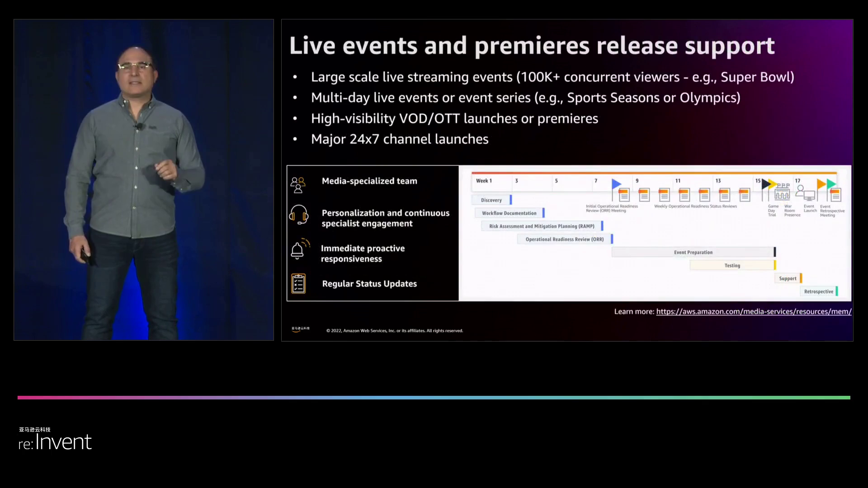Click the clipboard checklist status updates icon
The image size is (868, 488).
(x=298, y=284)
